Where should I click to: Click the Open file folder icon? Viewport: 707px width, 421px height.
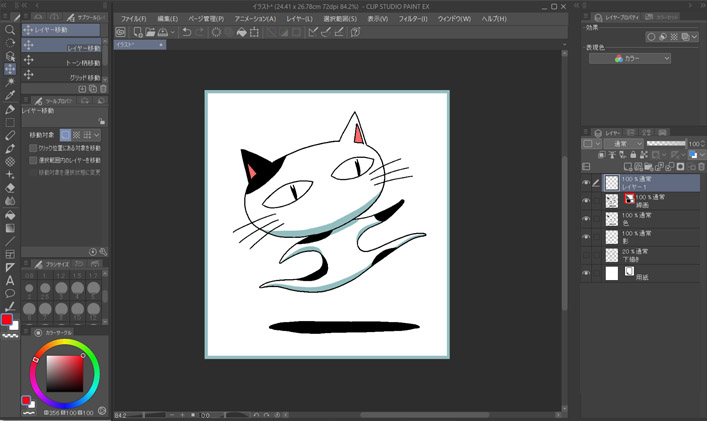[x=149, y=33]
